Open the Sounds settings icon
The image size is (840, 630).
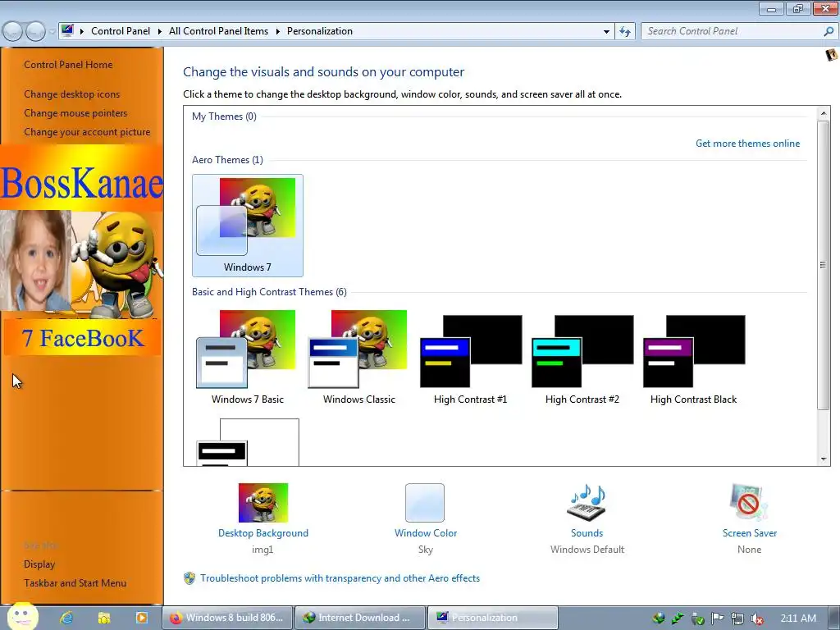[587, 503]
